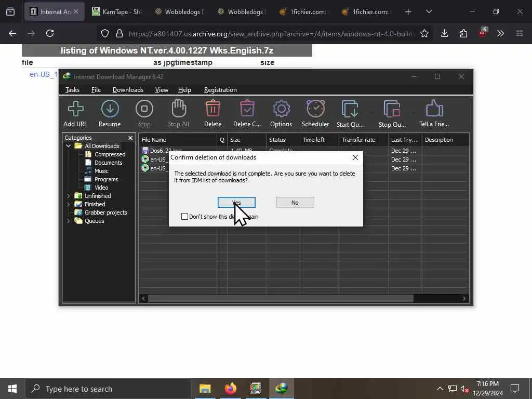Open Firefox from the taskbar
The image size is (532, 399).
230,389
